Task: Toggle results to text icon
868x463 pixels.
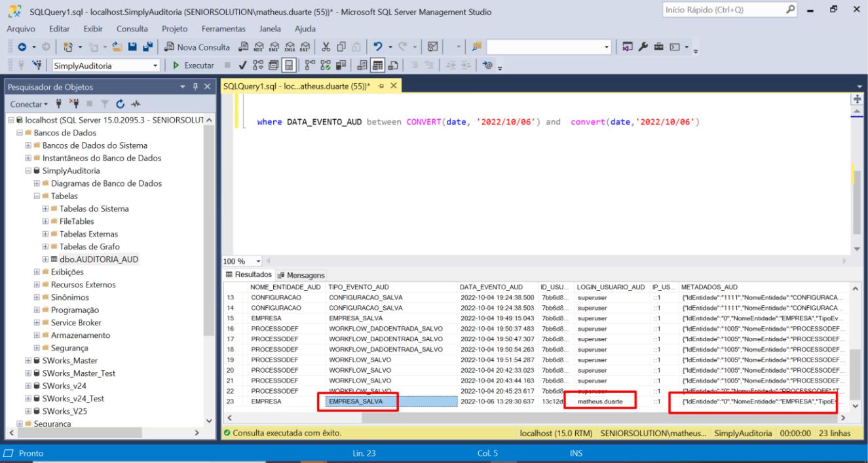Action: [362, 65]
